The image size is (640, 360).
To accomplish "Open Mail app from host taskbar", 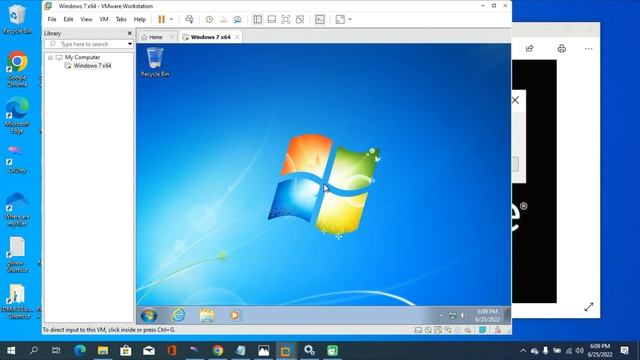I will pos(149,350).
